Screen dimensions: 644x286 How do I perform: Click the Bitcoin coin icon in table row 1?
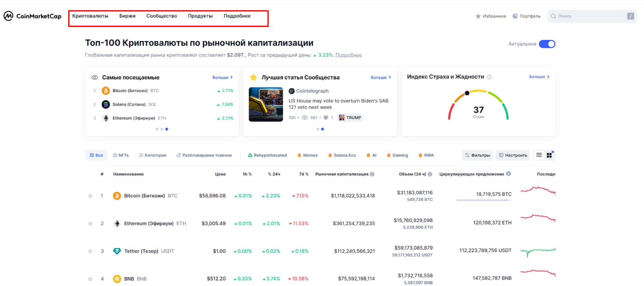click(117, 196)
